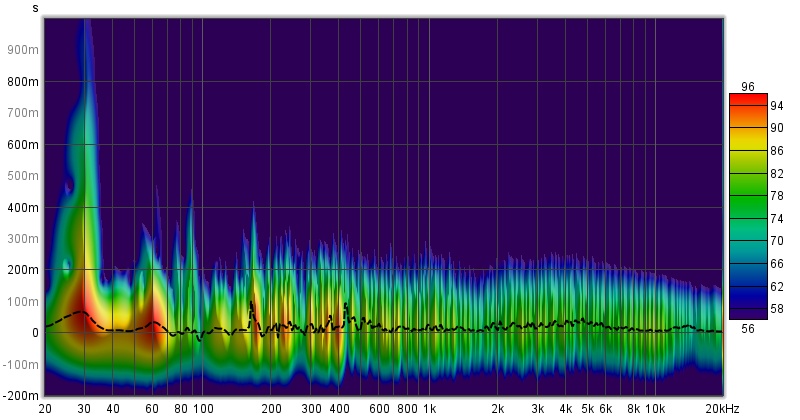The image size is (800, 420).
Task: Click the 2k tick label on frequency axis
Action: click(x=497, y=409)
